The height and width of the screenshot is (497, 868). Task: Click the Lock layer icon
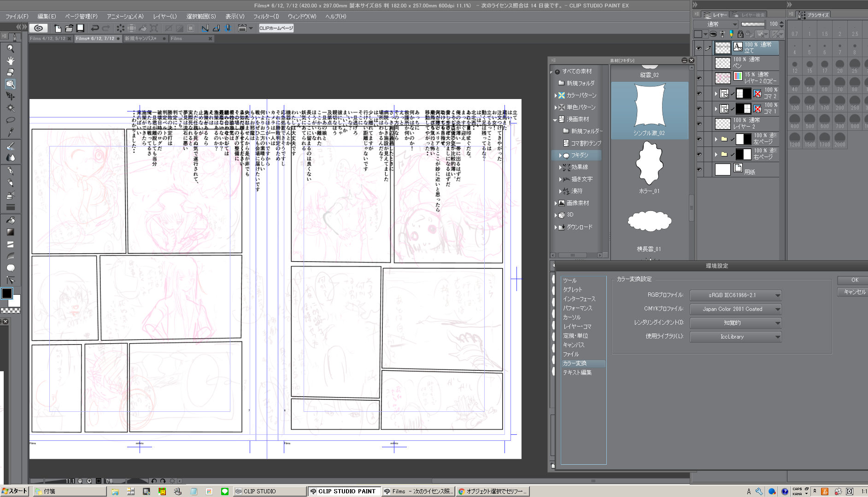(x=740, y=34)
